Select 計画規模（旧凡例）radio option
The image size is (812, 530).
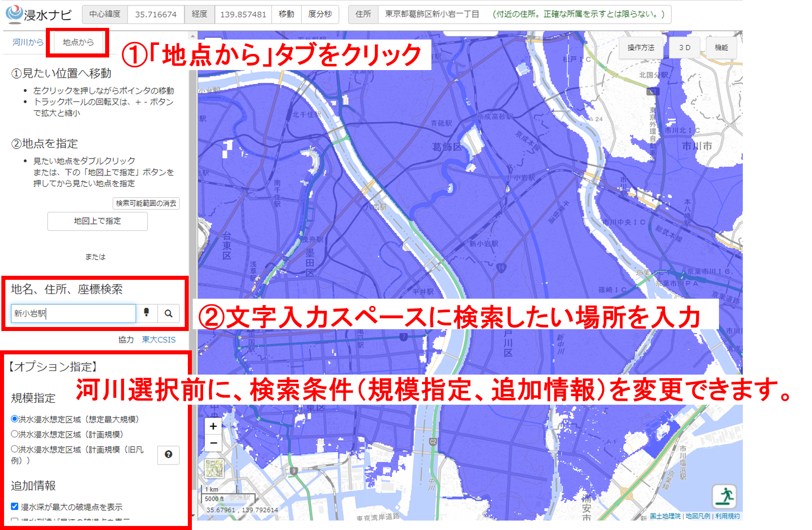click(14, 449)
